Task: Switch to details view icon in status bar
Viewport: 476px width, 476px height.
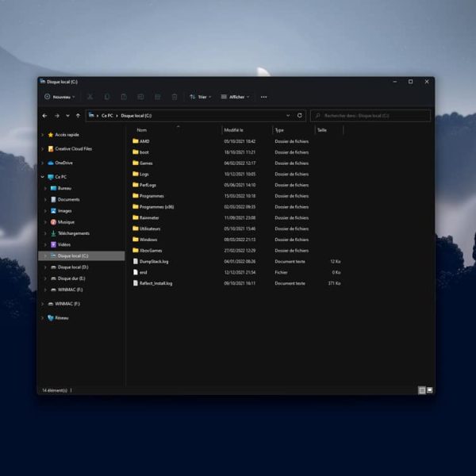Action: coord(422,390)
